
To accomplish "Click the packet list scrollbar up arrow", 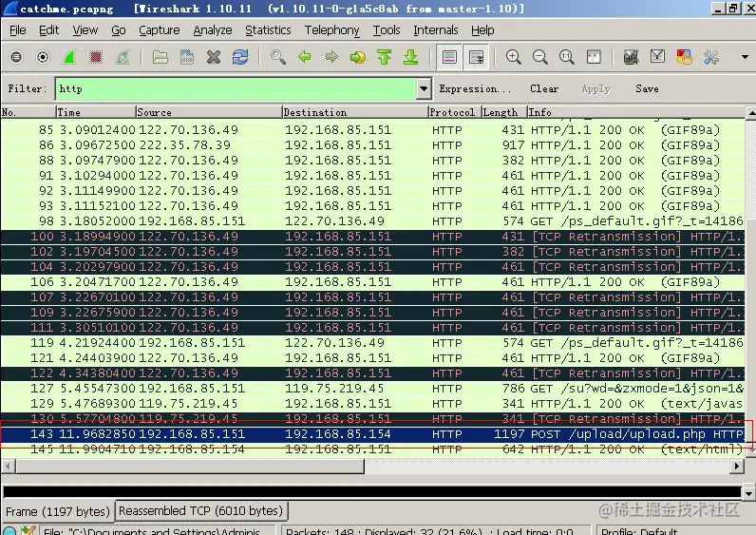I will [x=750, y=113].
